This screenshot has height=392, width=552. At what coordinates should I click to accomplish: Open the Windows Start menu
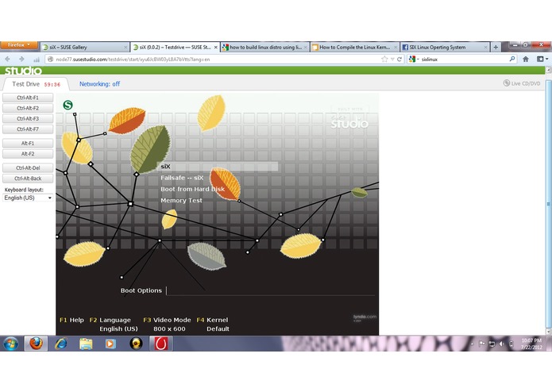tap(11, 344)
